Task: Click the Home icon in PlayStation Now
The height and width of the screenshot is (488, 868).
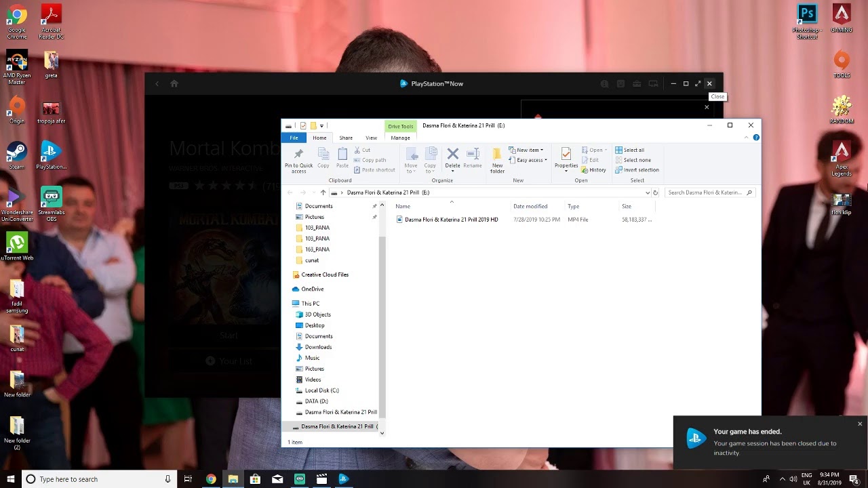Action: (174, 83)
